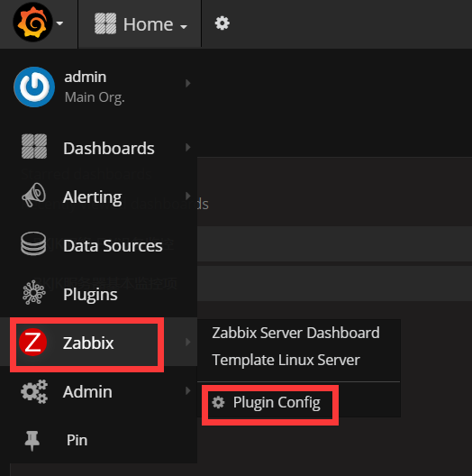Click the admin user avatar icon
Image resolution: width=472 pixels, height=476 pixels.
(34, 87)
